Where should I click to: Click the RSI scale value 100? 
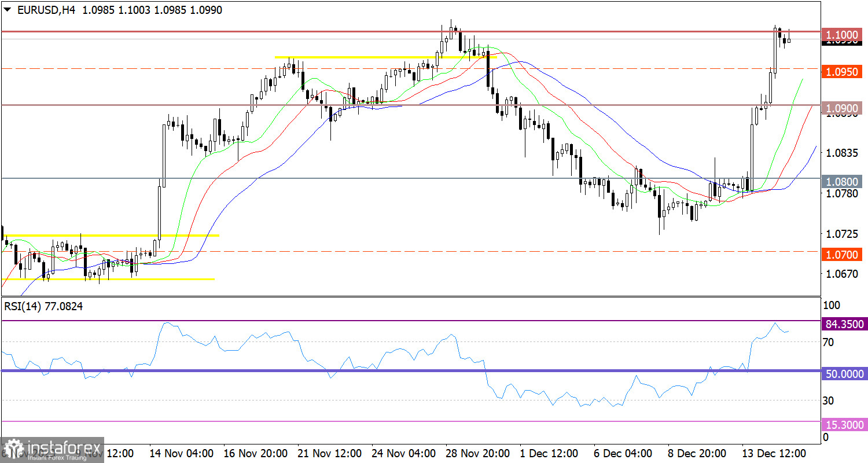tap(830, 304)
